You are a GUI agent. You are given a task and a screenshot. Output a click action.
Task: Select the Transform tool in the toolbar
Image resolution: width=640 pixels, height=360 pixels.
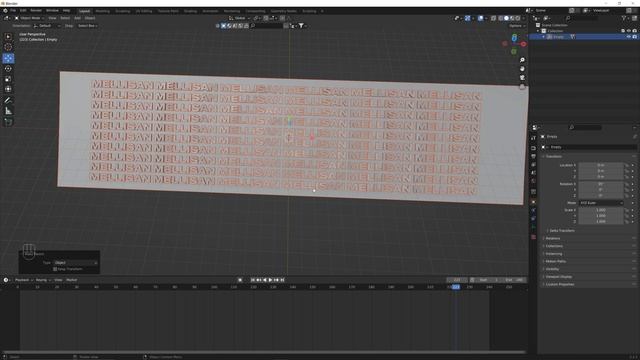(x=8, y=89)
